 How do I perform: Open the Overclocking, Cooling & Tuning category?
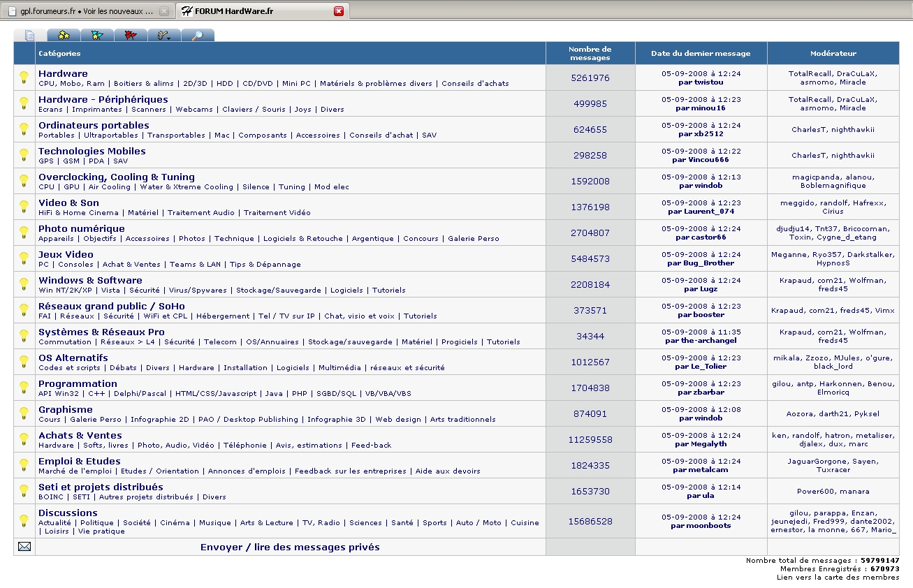point(116,177)
